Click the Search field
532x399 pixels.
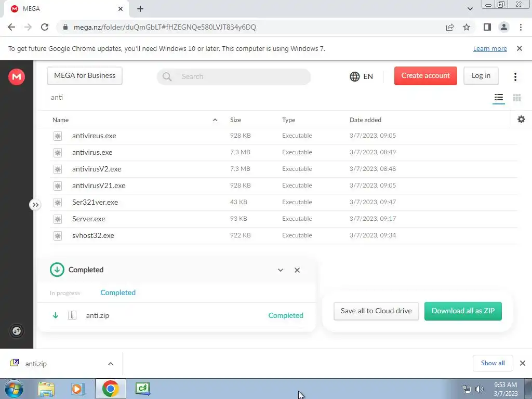[x=234, y=76]
